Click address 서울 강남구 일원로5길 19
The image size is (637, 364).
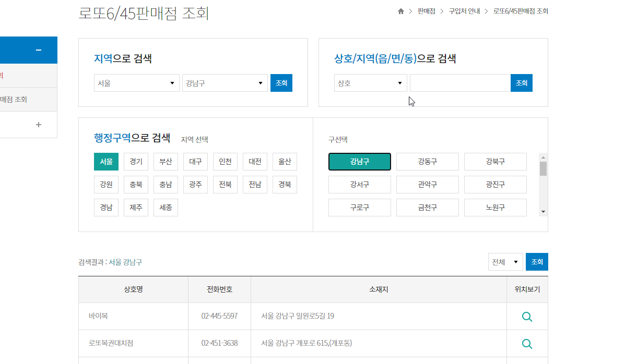(x=298, y=316)
